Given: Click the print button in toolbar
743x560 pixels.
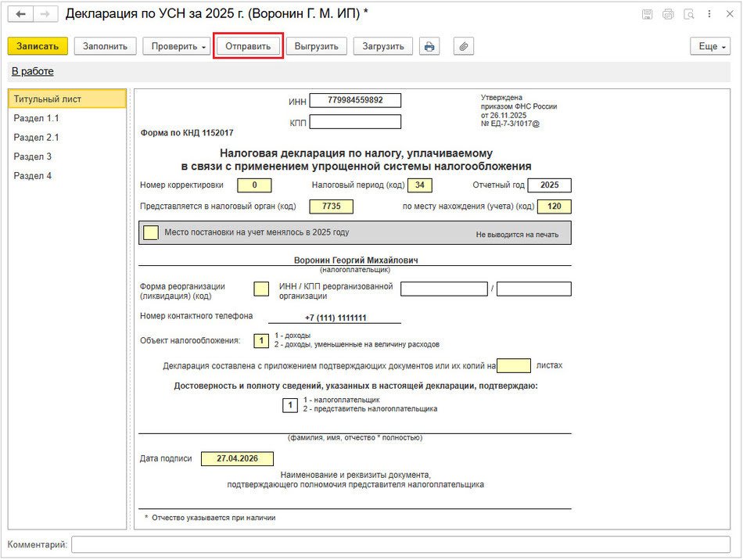Looking at the screenshot, I should click(x=429, y=46).
